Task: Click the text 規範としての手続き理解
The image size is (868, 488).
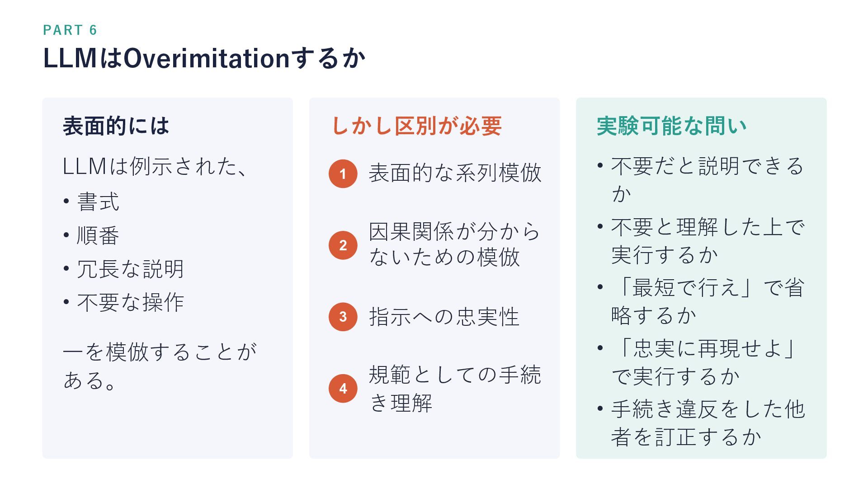Action: [455, 389]
